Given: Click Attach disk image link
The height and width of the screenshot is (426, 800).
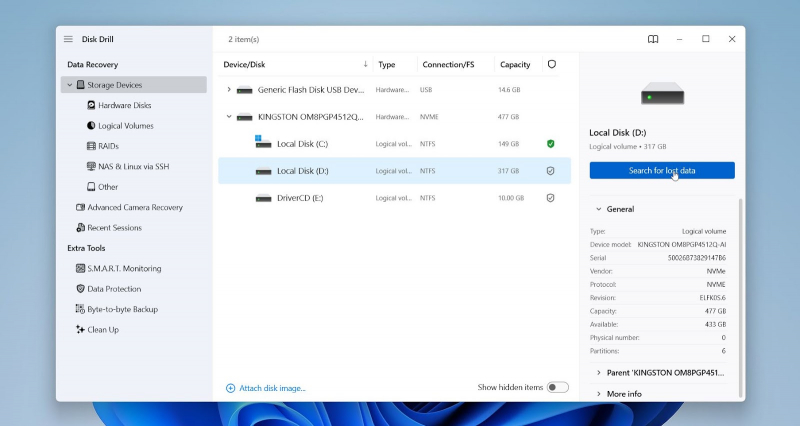Looking at the screenshot, I should [272, 388].
